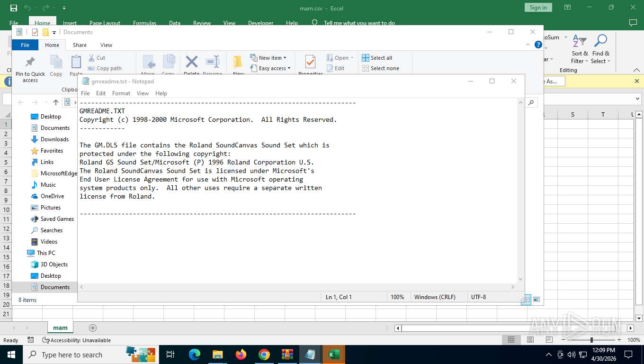The height and width of the screenshot is (364, 644).
Task: Switch Explorer to large icons view button
Action: (x=537, y=300)
